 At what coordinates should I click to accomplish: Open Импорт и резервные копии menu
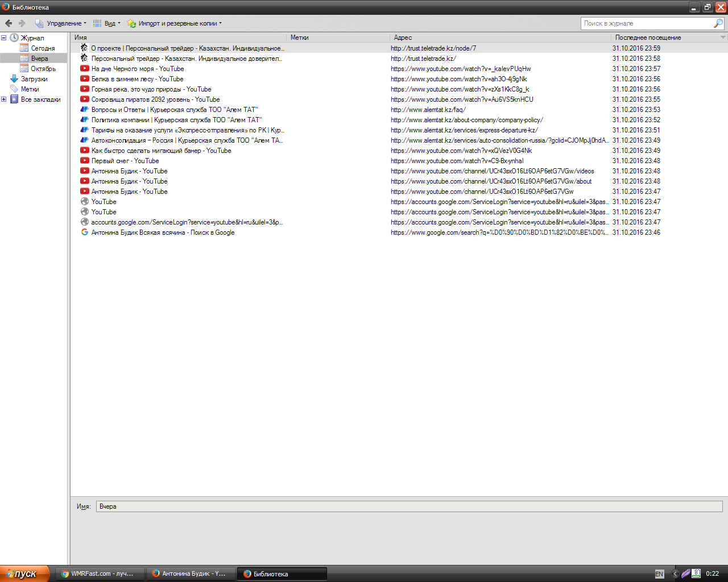point(174,23)
